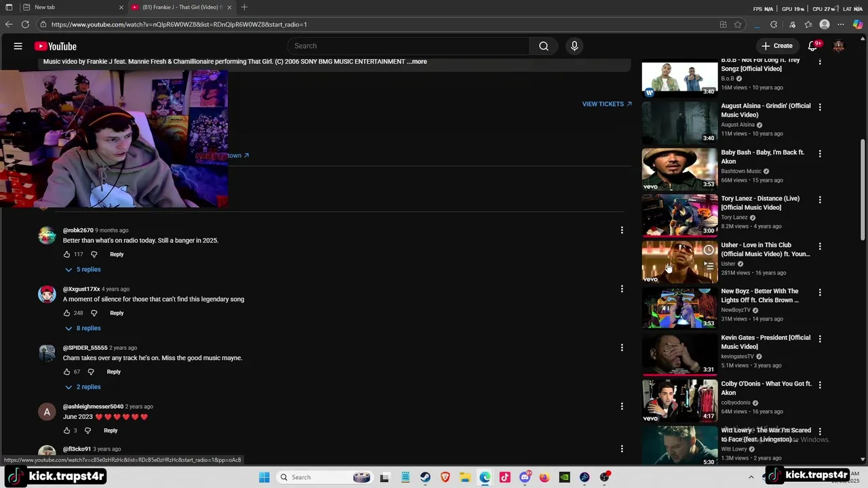868x488 pixels.
Task: Open the Edge profile icon
Action: click(x=825, y=24)
